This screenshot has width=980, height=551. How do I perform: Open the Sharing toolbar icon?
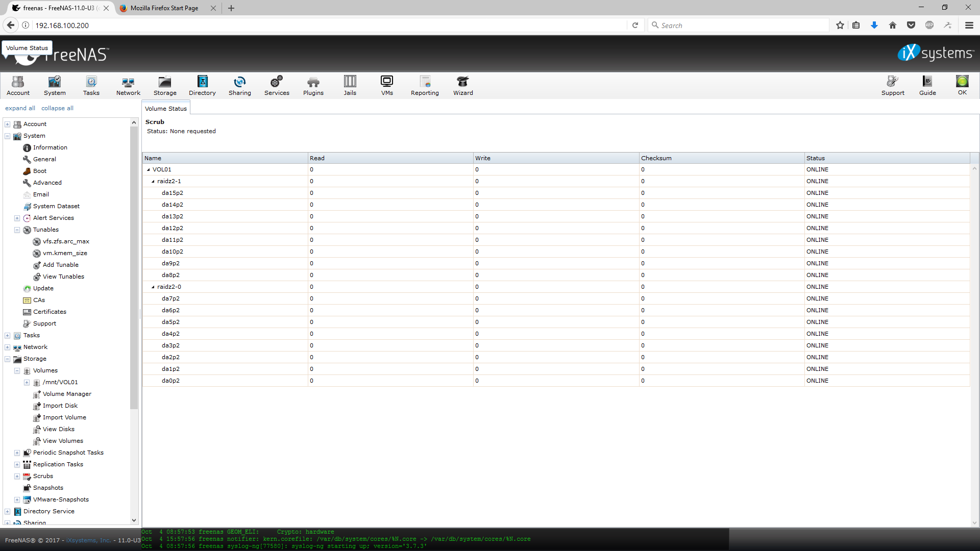pos(240,85)
